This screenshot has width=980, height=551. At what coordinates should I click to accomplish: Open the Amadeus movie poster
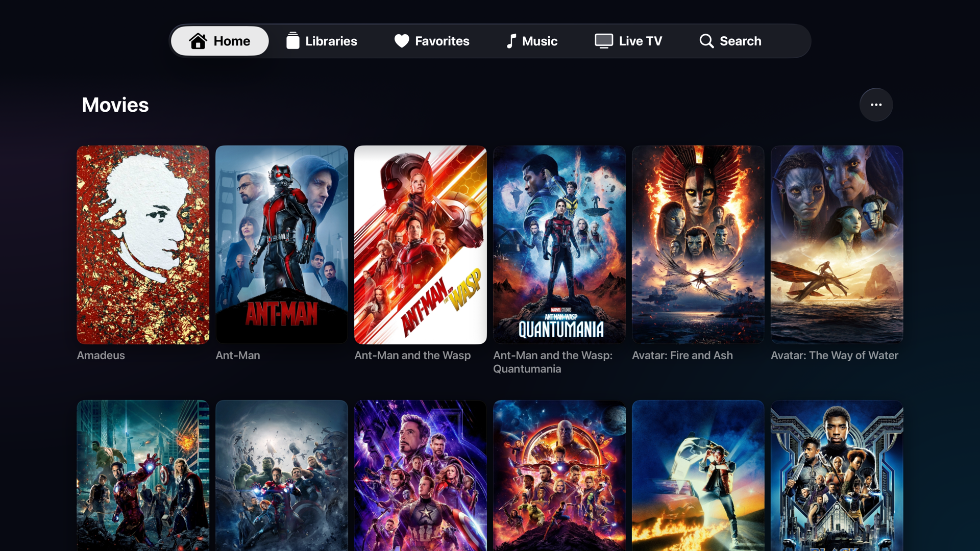(x=143, y=245)
